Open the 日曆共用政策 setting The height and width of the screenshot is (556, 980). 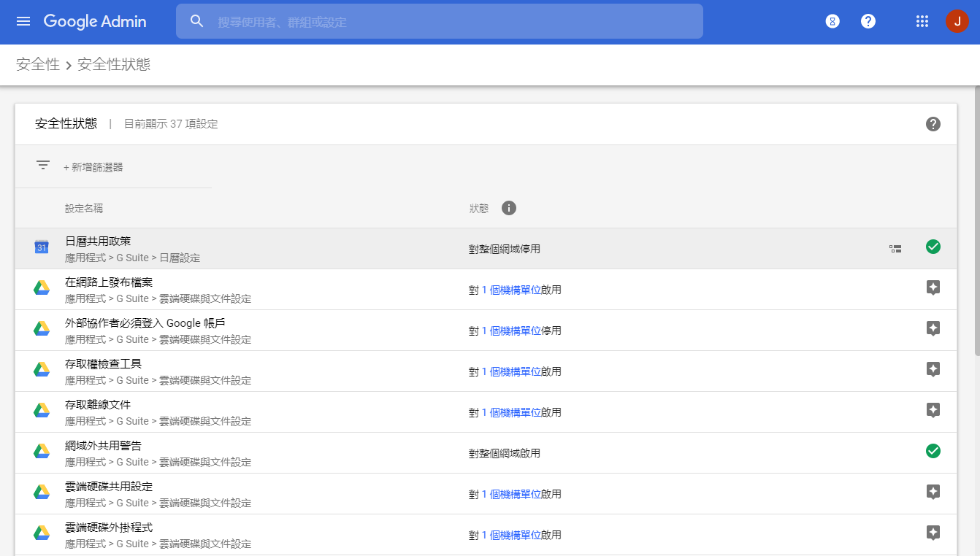click(98, 241)
